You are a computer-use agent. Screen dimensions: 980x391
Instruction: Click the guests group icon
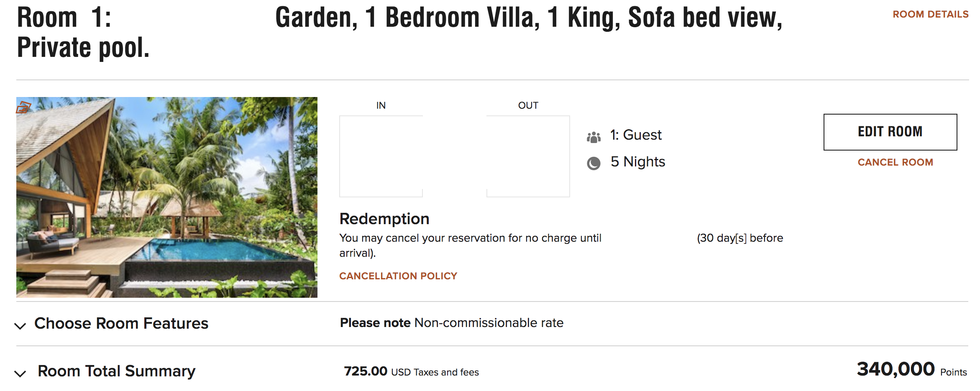click(x=594, y=137)
